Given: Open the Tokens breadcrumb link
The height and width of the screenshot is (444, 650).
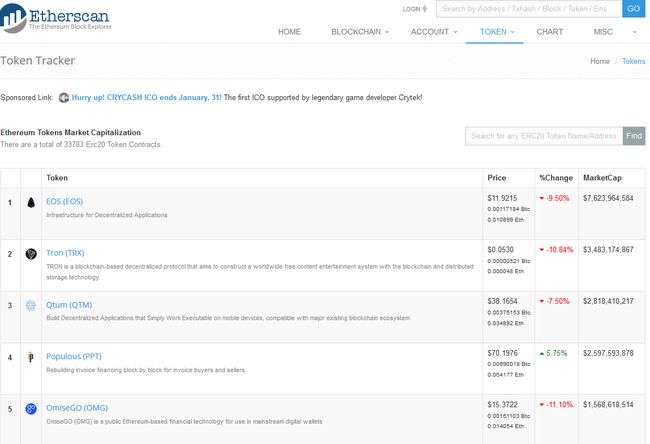Looking at the screenshot, I should pos(633,61).
